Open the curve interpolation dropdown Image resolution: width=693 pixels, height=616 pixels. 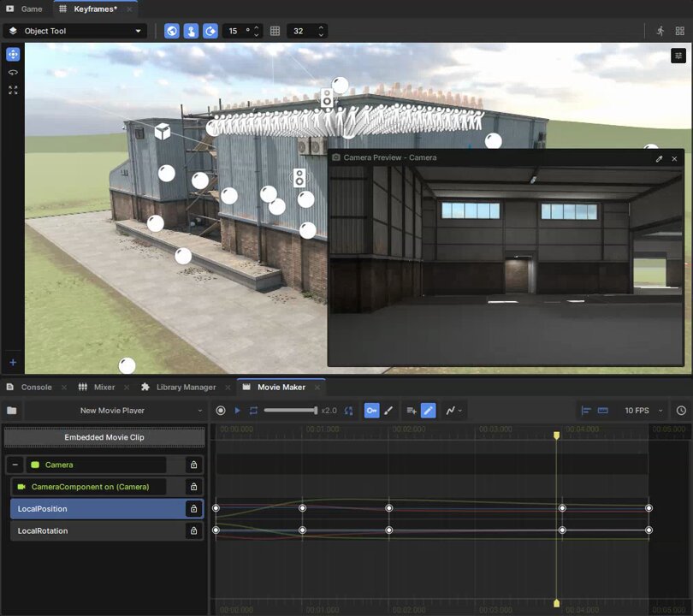454,411
